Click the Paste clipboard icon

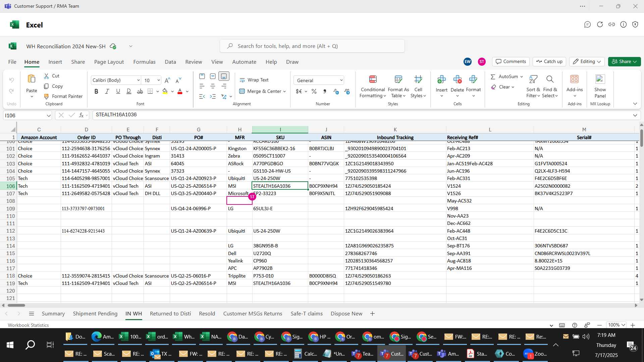(32, 79)
